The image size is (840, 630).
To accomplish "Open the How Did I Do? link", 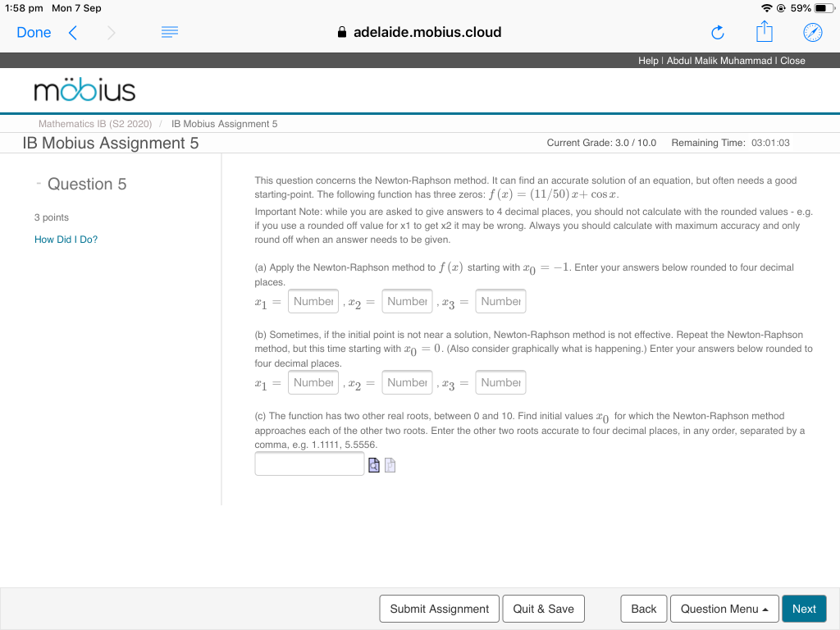I will coord(66,239).
